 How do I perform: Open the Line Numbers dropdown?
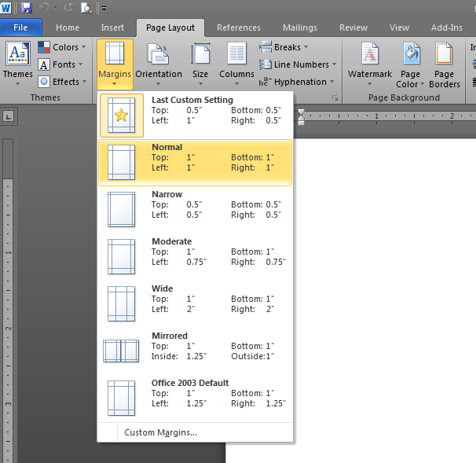(300, 64)
